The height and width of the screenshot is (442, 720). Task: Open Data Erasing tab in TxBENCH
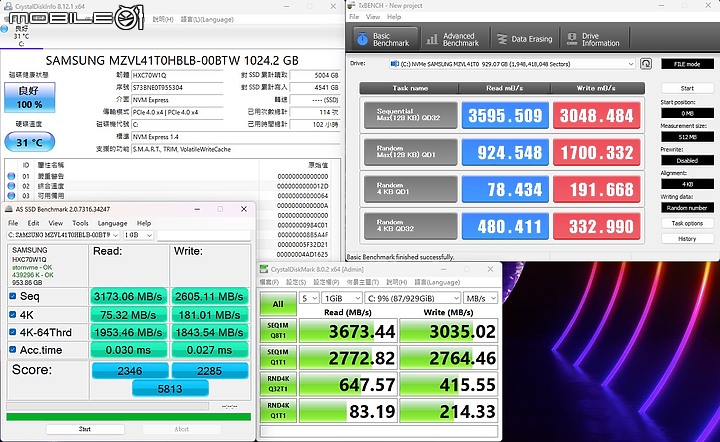coord(525,39)
